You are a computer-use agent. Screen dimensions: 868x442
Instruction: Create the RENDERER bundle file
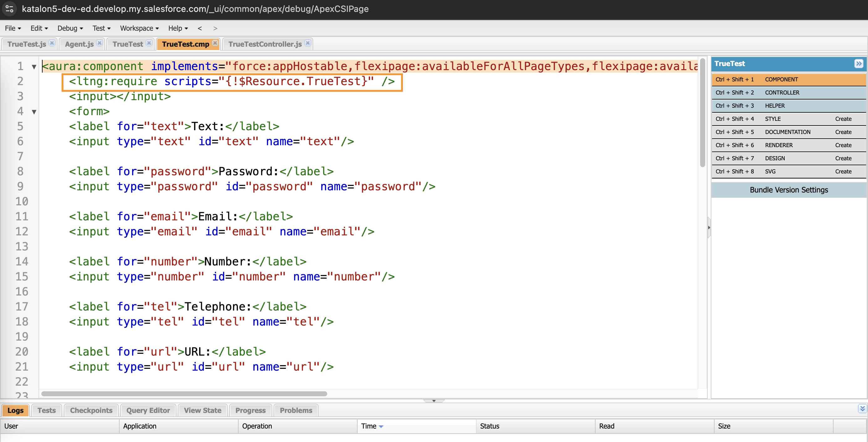point(843,145)
